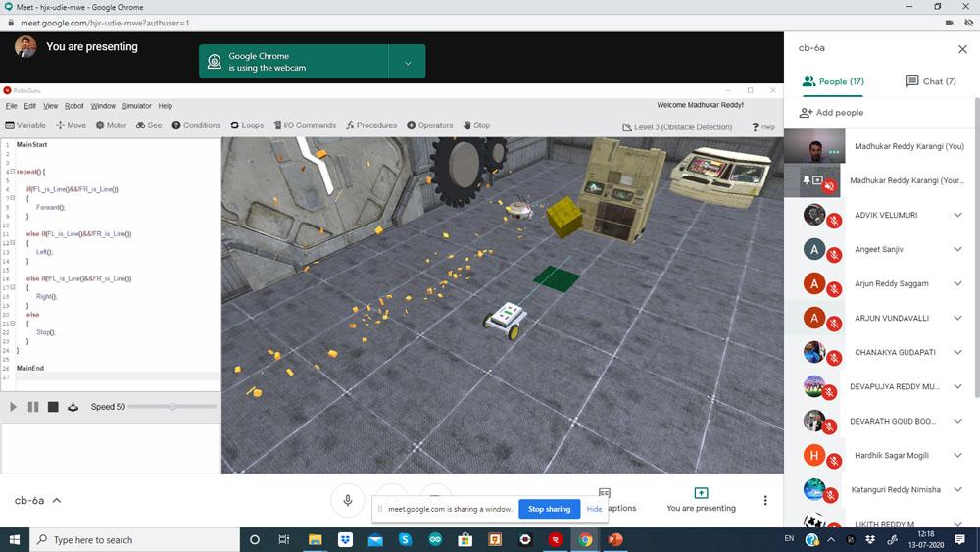Click the black stop square in the playback controls
This screenshot has width=980, height=552.
(x=53, y=407)
